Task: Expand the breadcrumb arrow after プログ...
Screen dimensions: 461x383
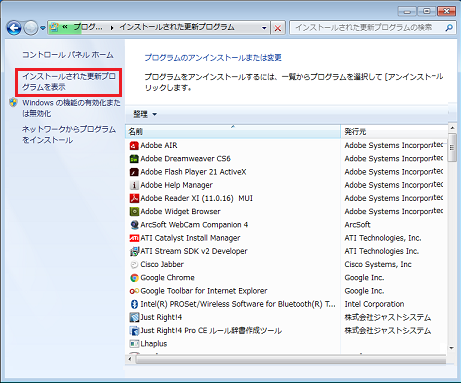Action: point(112,28)
